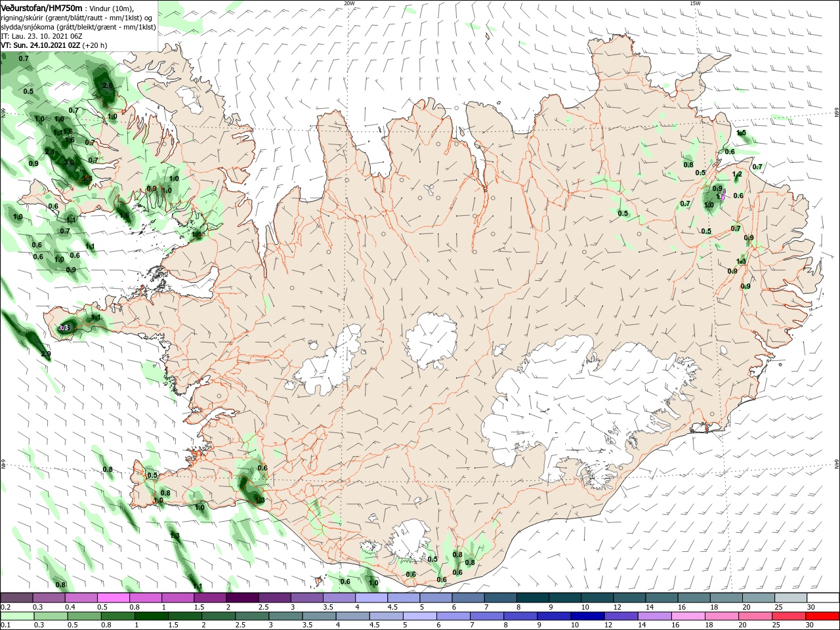Click the lavender 14 swatch, lower legend row
The image size is (840, 630).
[654, 616]
